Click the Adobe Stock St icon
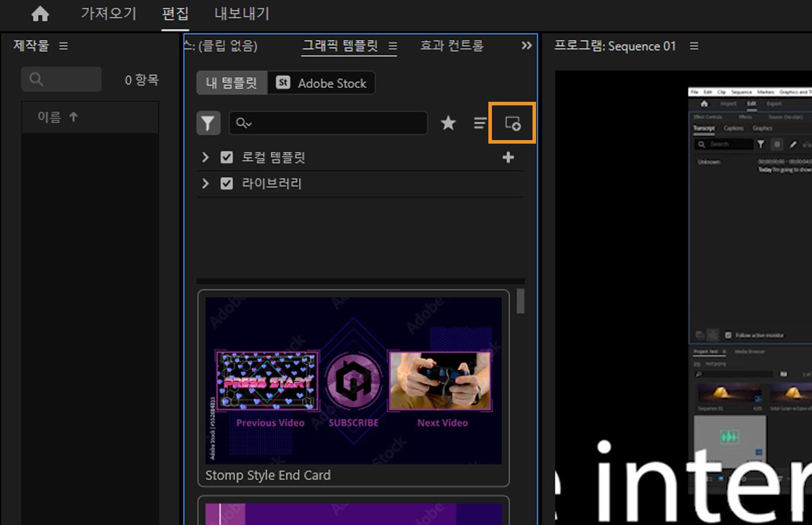 click(283, 83)
